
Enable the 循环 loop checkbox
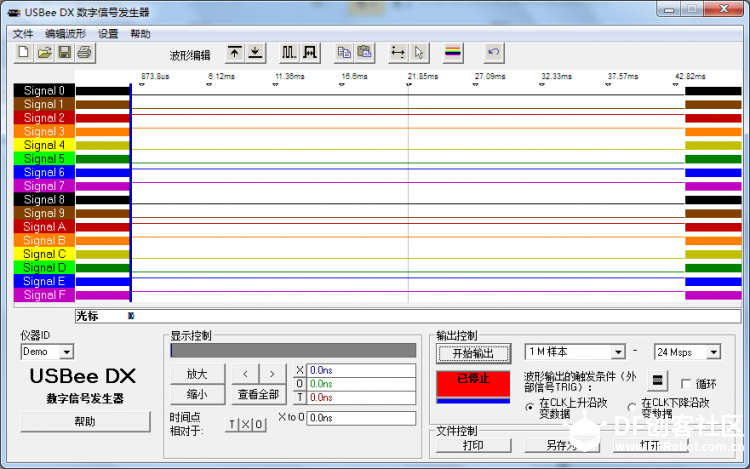(686, 384)
